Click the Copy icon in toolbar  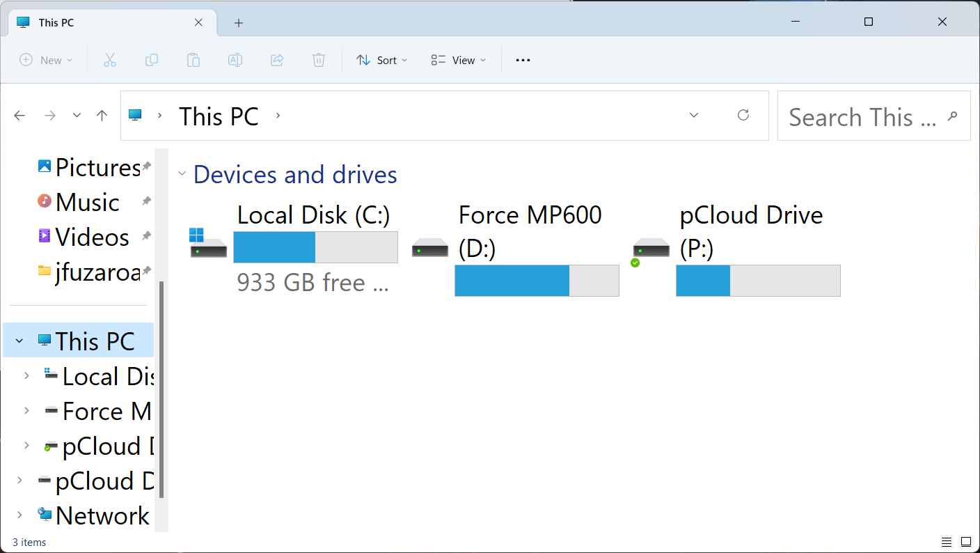(151, 60)
